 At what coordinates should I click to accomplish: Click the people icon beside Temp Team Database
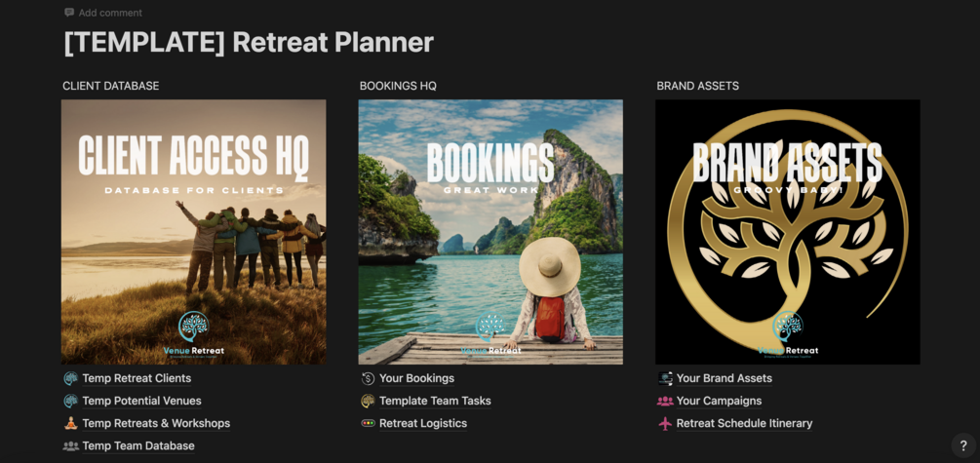point(71,446)
